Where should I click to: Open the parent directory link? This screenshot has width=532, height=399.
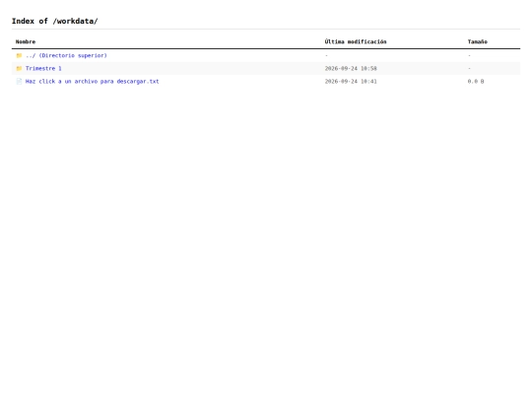66,55
